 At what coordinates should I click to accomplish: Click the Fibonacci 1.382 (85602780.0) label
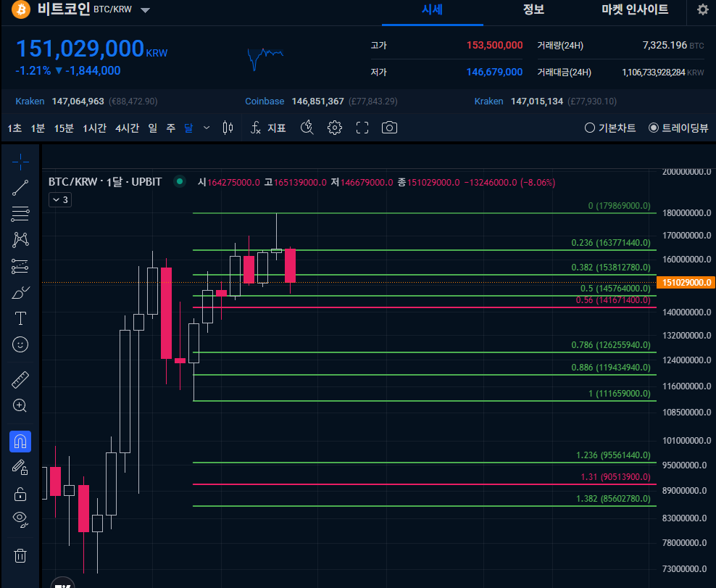coord(613,498)
